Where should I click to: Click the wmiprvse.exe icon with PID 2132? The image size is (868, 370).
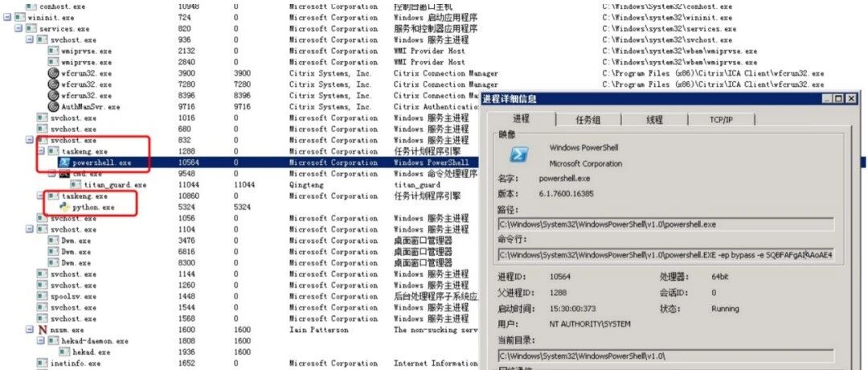click(53, 51)
